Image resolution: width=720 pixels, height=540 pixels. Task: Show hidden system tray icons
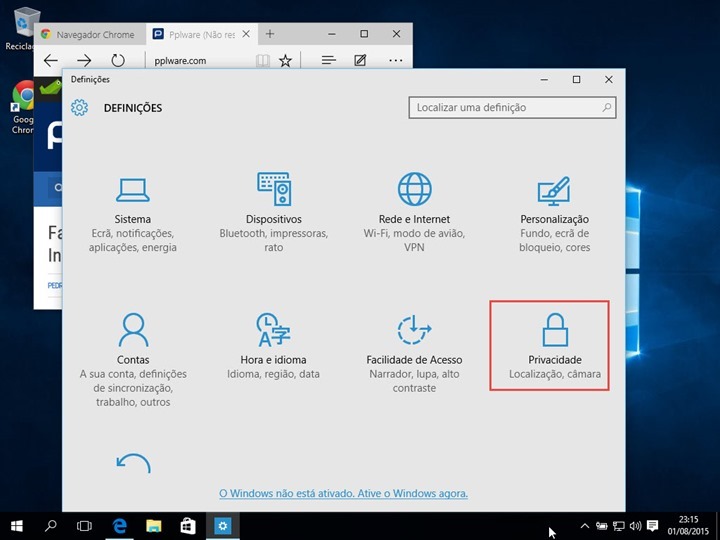pos(585,525)
